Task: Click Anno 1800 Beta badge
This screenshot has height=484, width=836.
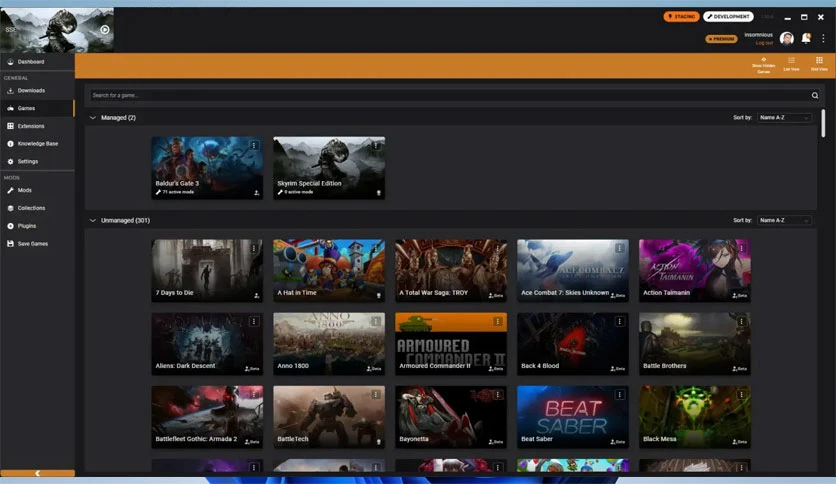Action: (374, 369)
